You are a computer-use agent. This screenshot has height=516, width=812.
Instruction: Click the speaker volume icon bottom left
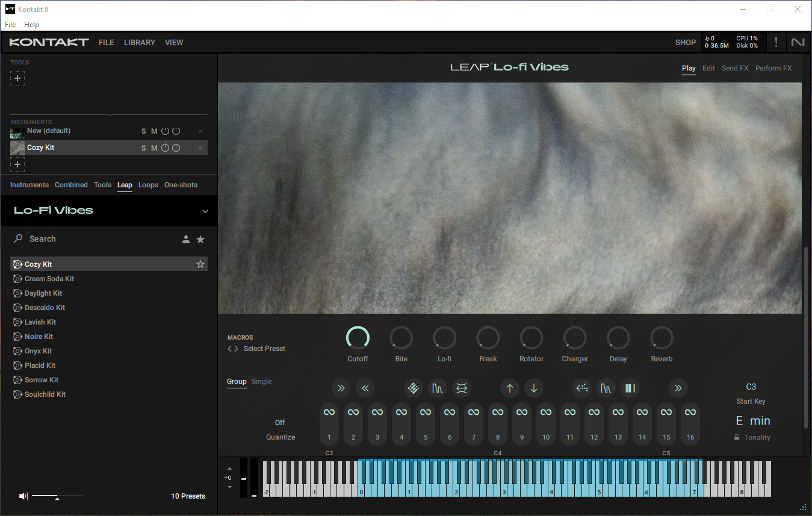pos(23,496)
